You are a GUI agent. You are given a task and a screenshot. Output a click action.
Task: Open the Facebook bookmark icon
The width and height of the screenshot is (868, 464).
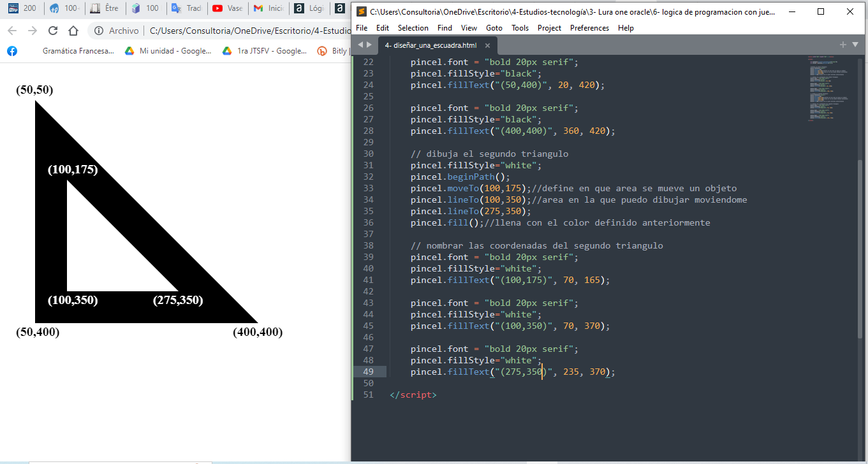coord(12,51)
